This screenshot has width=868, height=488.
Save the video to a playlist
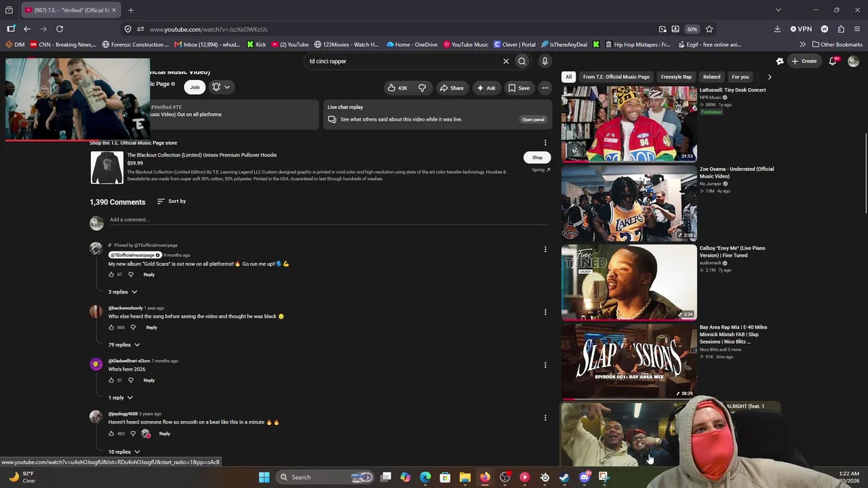tap(519, 87)
